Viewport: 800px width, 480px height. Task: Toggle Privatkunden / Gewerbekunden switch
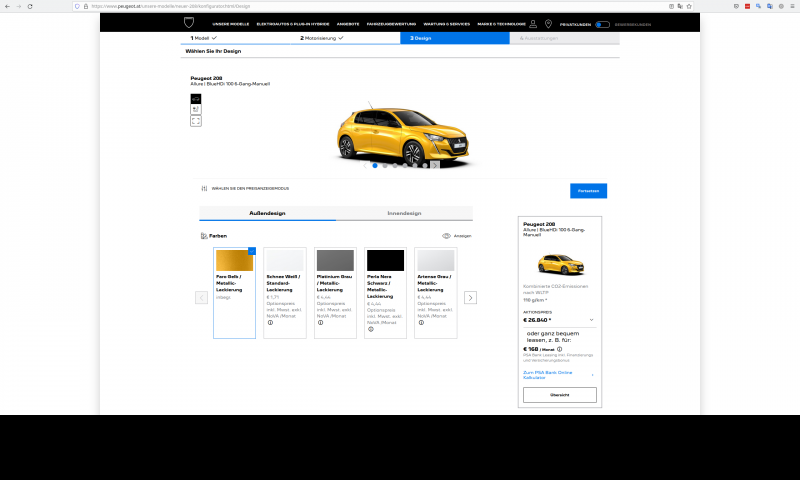603,24
